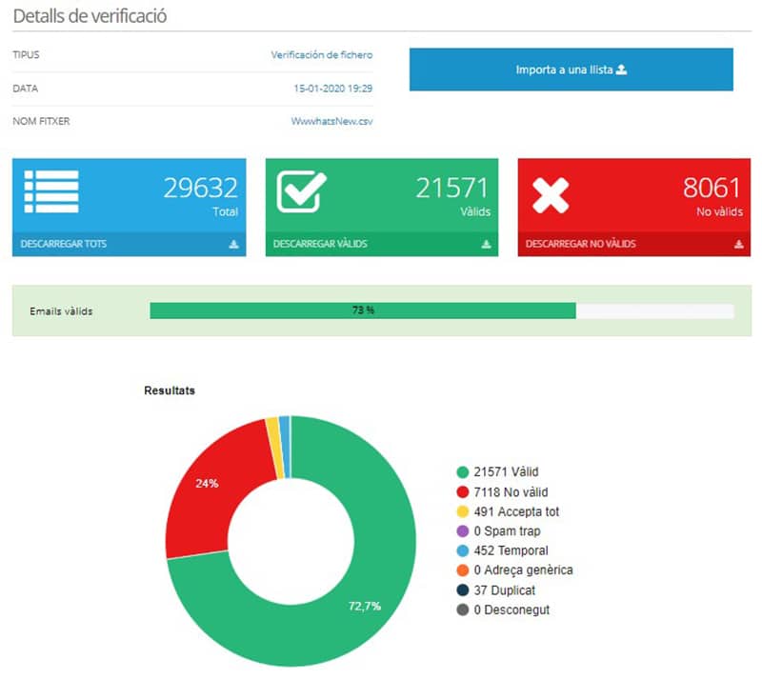The width and height of the screenshot is (762, 700).
Task: Click the 21571 valid count
Action: point(451,188)
